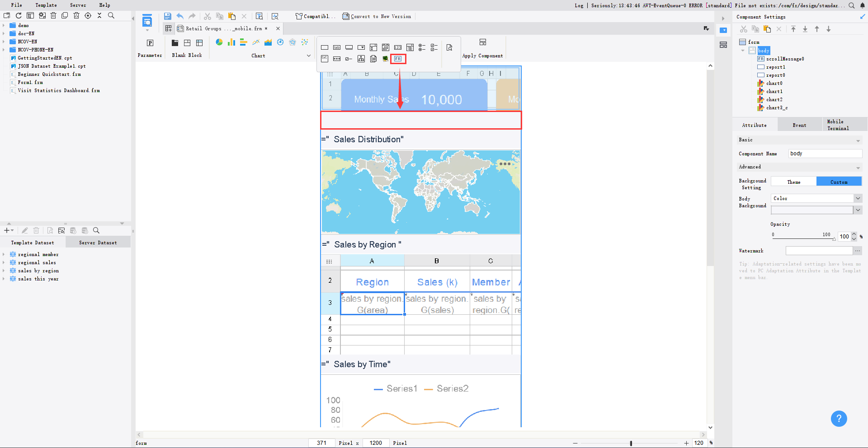868x448 pixels.
Task: Move component down one level arrow
Action: pos(829,29)
